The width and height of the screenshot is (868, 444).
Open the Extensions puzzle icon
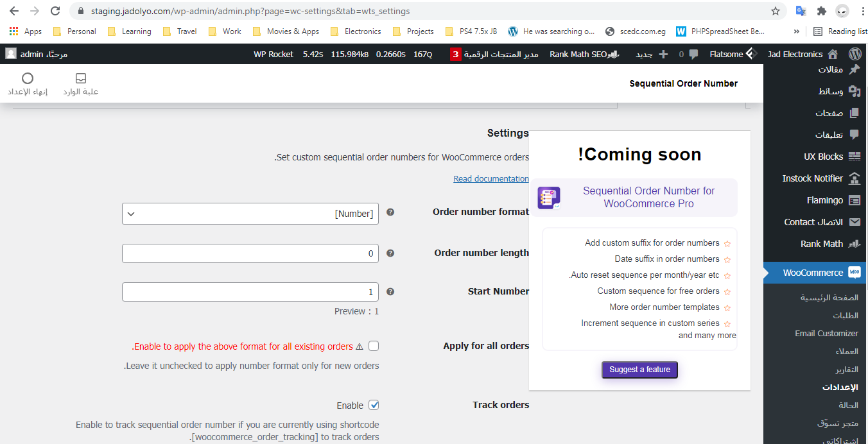(821, 11)
